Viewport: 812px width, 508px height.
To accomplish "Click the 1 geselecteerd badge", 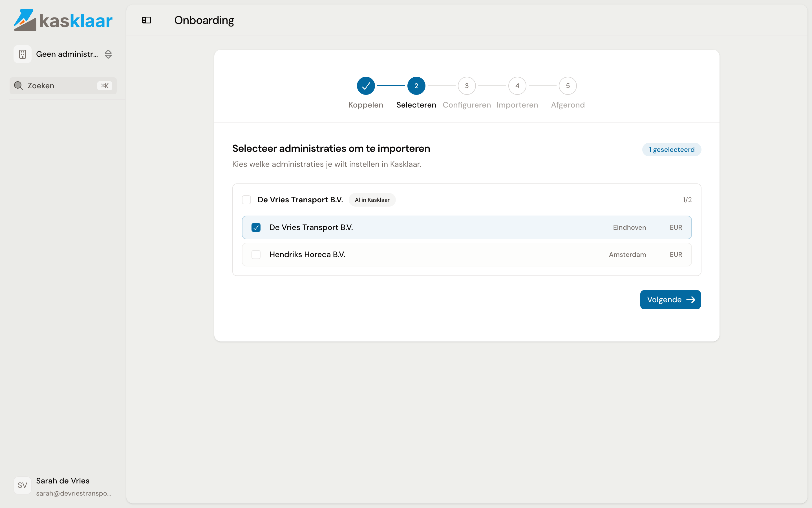I will click(x=671, y=150).
